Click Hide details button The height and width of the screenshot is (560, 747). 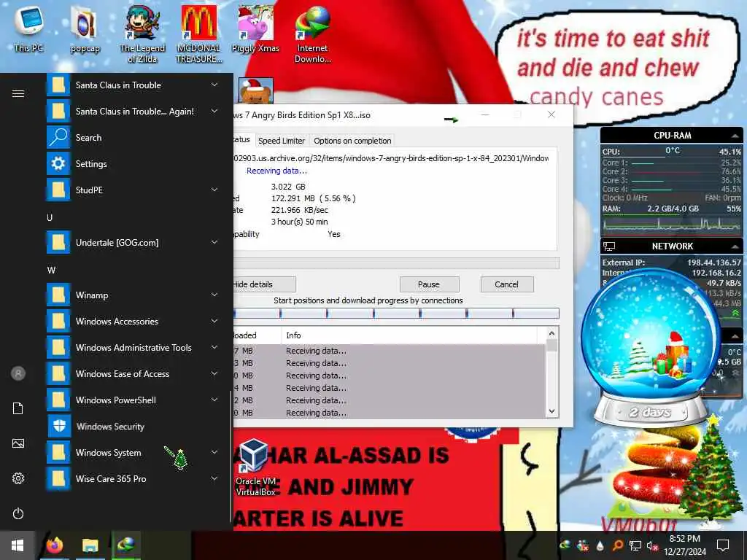(x=264, y=284)
